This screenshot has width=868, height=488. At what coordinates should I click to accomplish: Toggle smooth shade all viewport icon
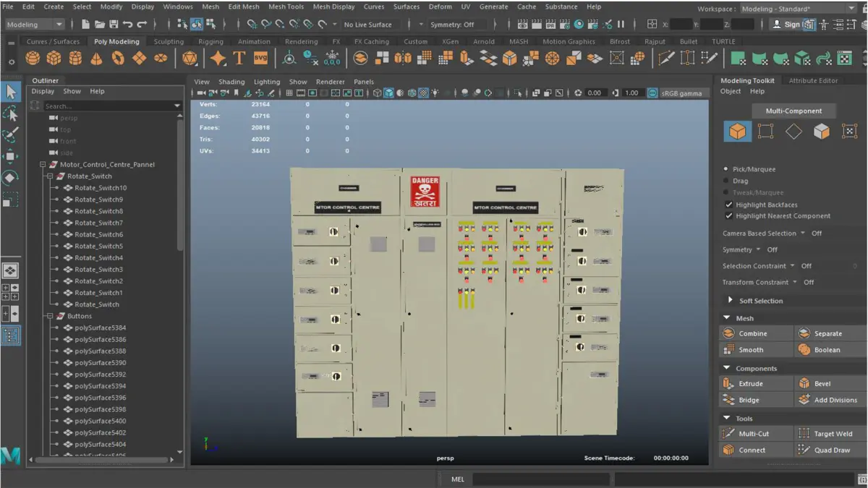point(389,93)
